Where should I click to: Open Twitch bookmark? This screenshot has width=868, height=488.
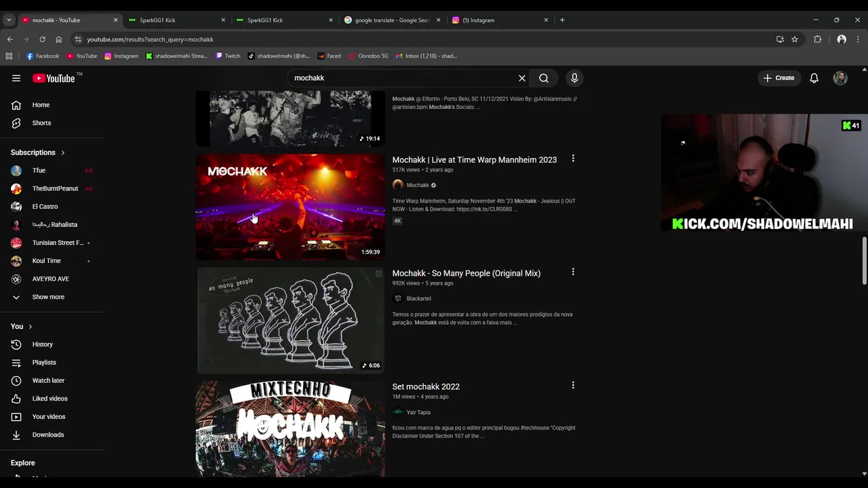(228, 56)
